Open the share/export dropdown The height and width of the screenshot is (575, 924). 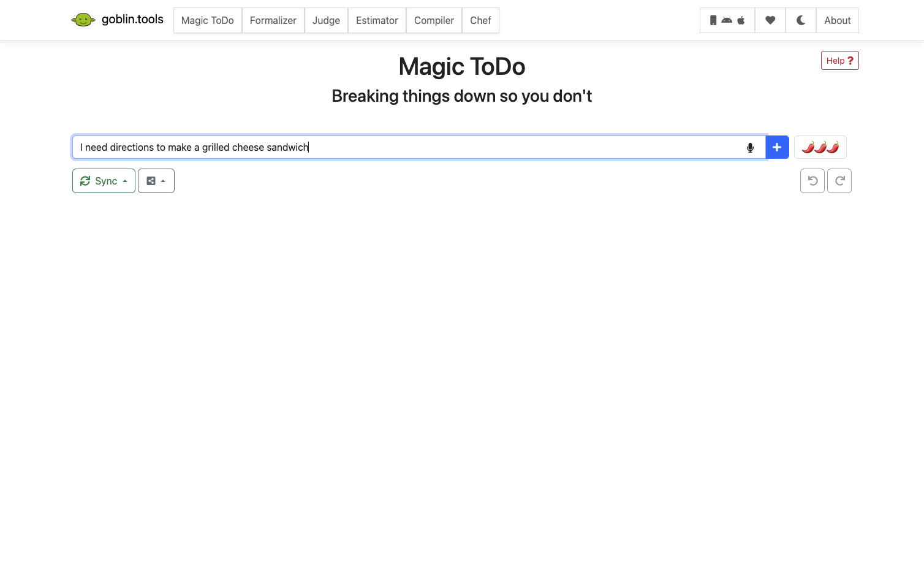[x=156, y=181]
